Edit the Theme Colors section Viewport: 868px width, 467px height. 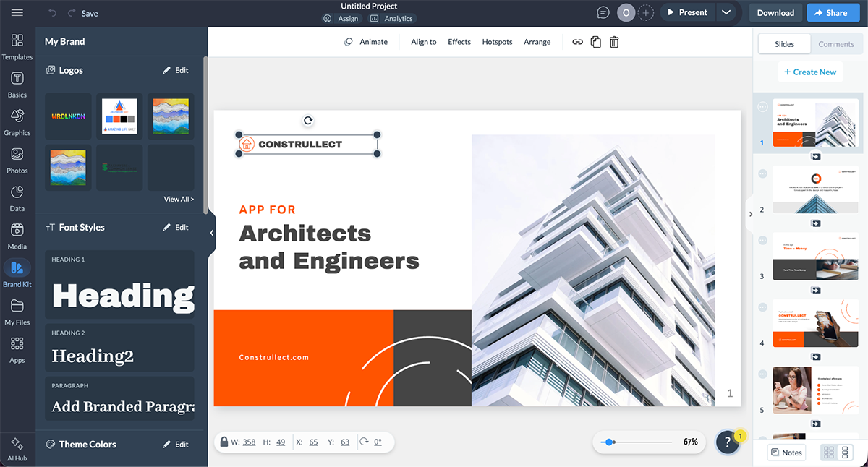[x=176, y=445]
